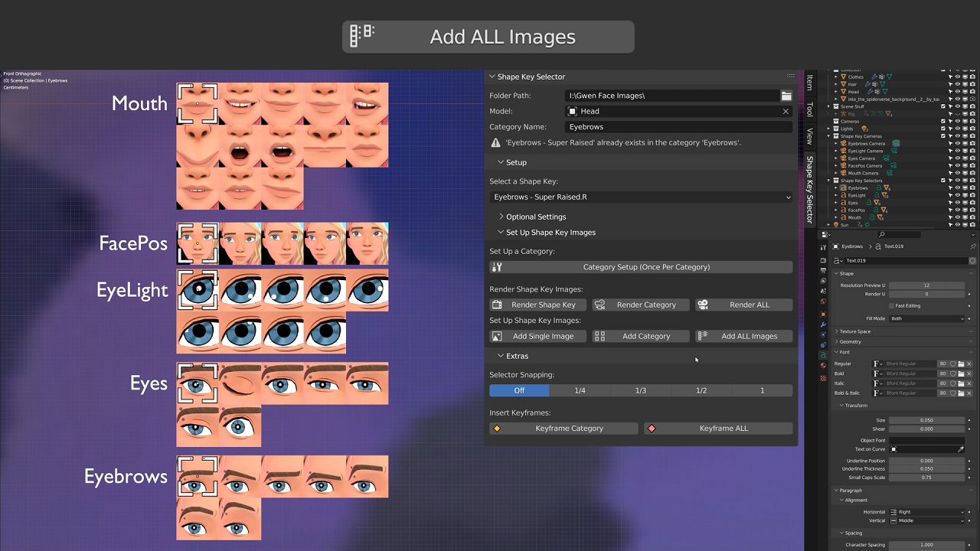Click the Render Shape Key button
The width and height of the screenshot is (980, 551).
(x=537, y=305)
